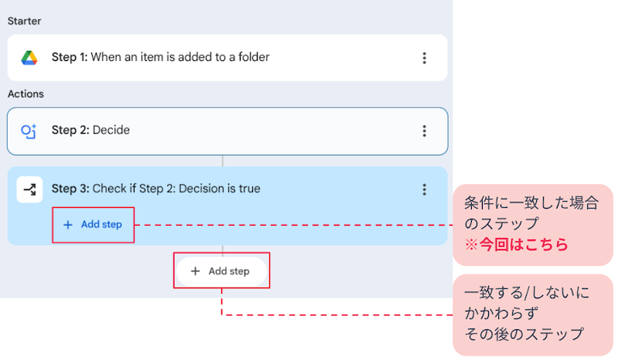Open the three-dot menu for Step 1
Screen dimensions: 622x364
click(x=424, y=58)
